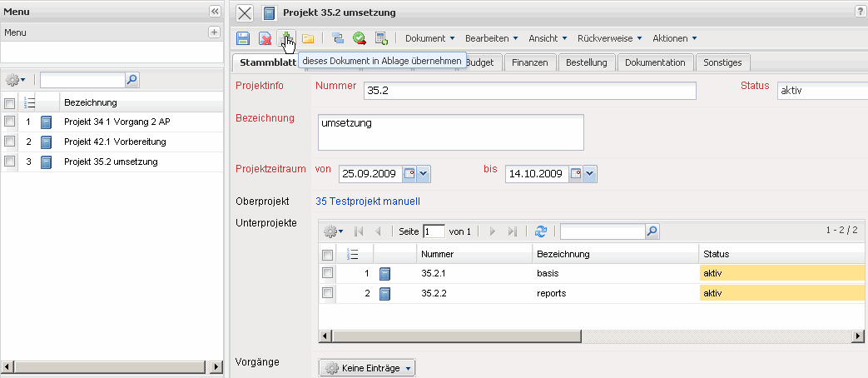Click the delete document icon with red X
868x378 pixels.
coord(265,38)
